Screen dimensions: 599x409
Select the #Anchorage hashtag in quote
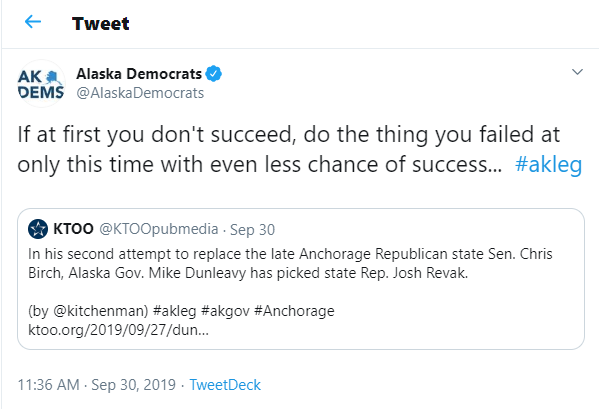coord(294,311)
